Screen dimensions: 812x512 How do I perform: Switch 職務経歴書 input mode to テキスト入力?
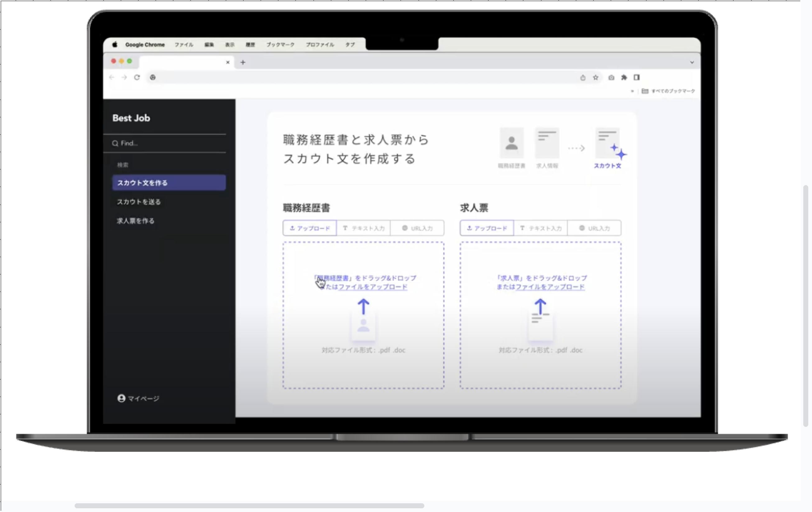[x=363, y=228]
